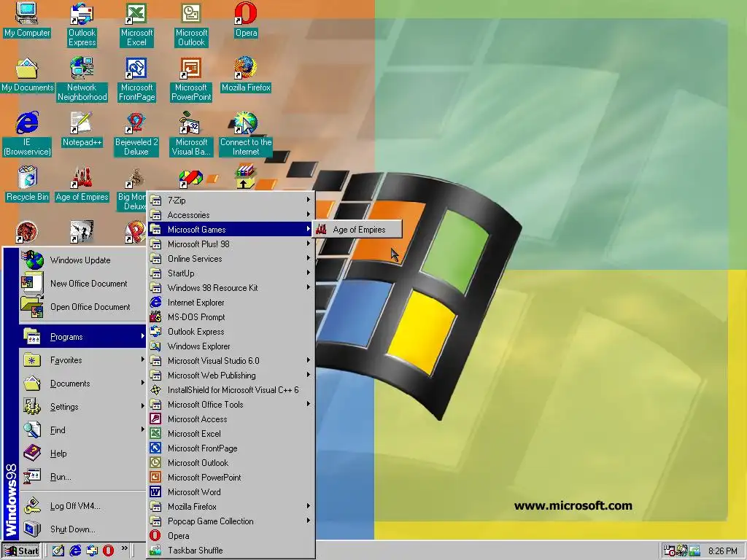
Task: Expand the Programs submenu
Action: (x=83, y=337)
